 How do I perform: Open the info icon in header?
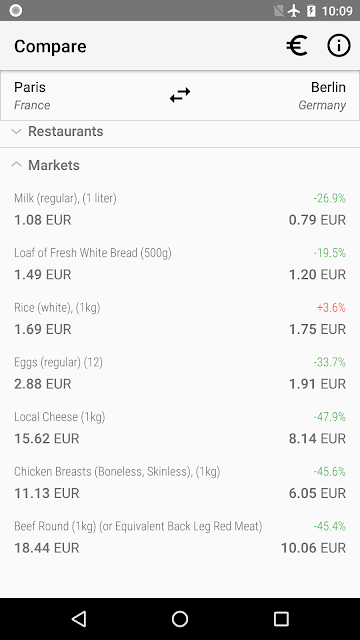[338, 45]
